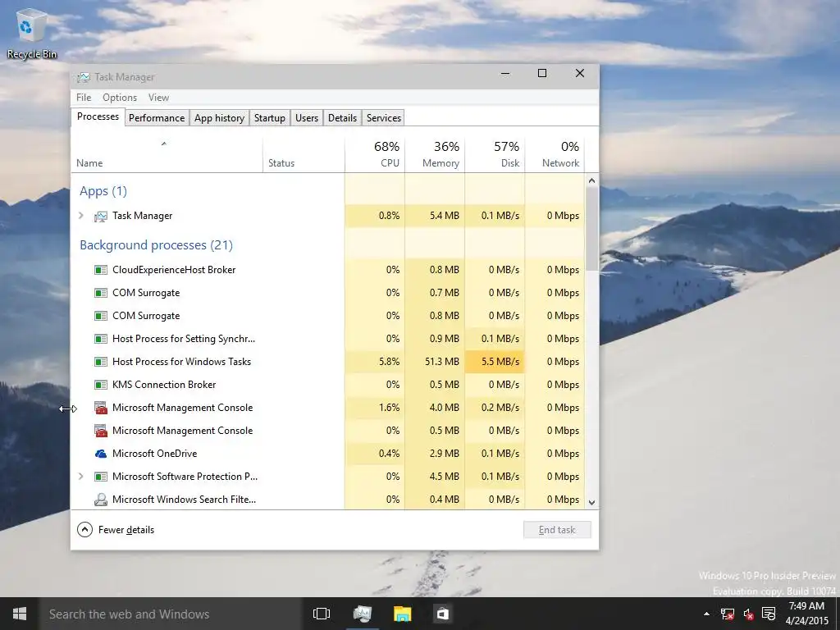Select the Host Process for Windows Tasks row

tap(328, 362)
